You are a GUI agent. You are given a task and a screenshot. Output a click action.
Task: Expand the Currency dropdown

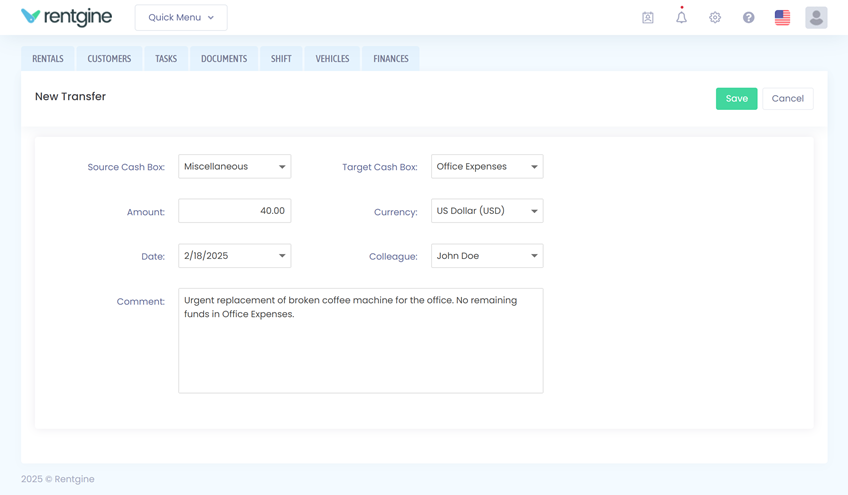pyautogui.click(x=487, y=211)
